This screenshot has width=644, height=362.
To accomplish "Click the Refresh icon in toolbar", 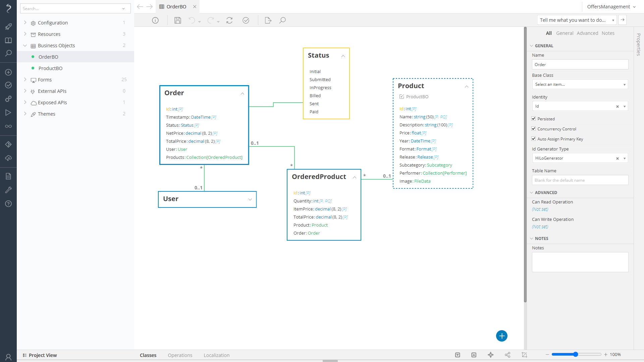I will [x=229, y=20].
